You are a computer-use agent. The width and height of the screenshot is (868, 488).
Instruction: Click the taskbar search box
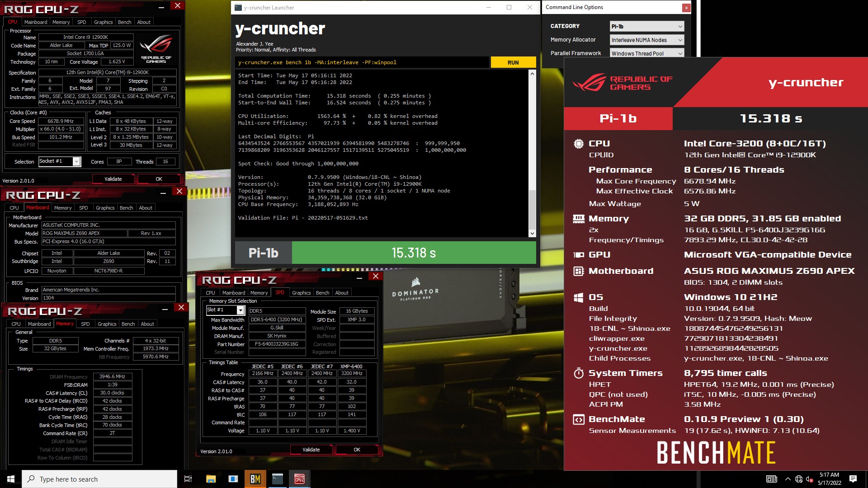pyautogui.click(x=99, y=479)
